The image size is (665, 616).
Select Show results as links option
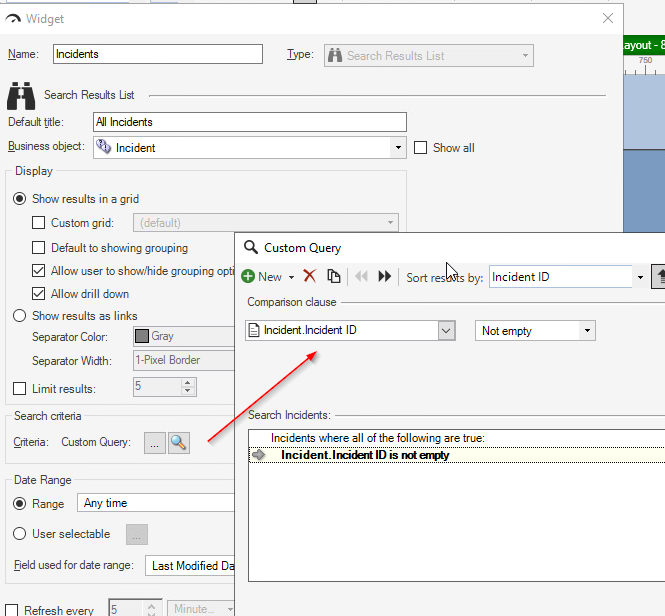point(19,316)
